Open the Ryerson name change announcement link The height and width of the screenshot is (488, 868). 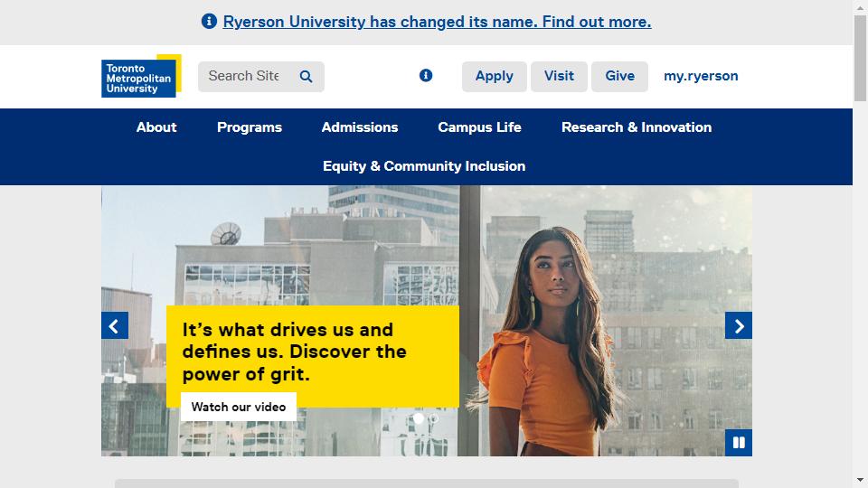click(437, 22)
